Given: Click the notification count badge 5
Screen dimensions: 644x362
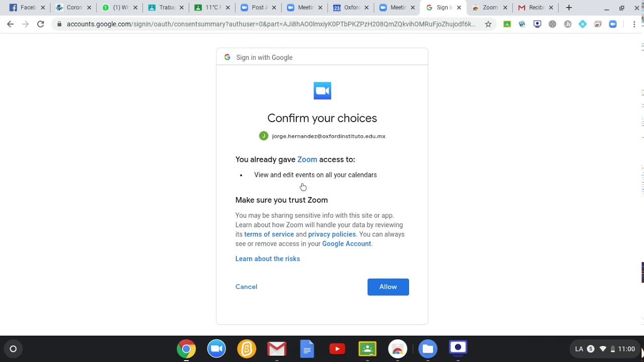Looking at the screenshot, I should point(591,349).
